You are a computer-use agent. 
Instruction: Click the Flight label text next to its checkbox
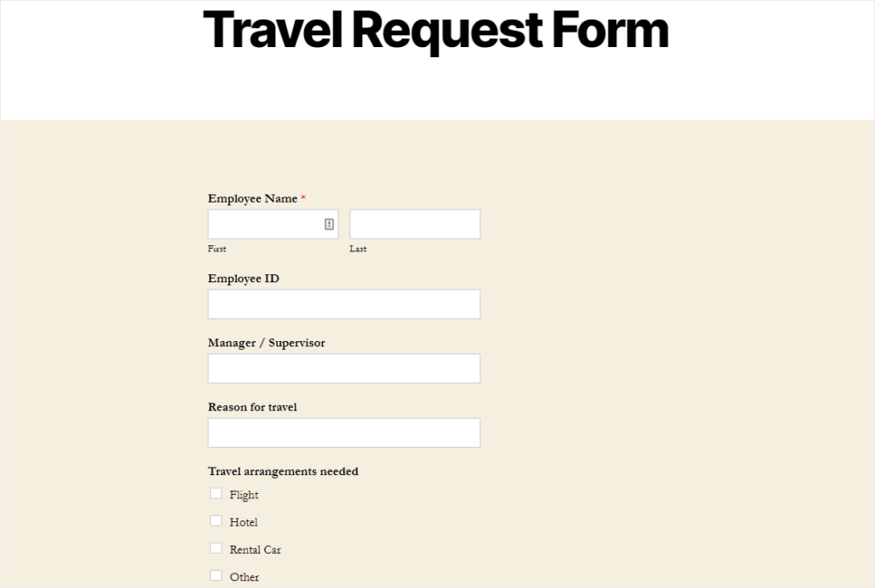pos(244,494)
